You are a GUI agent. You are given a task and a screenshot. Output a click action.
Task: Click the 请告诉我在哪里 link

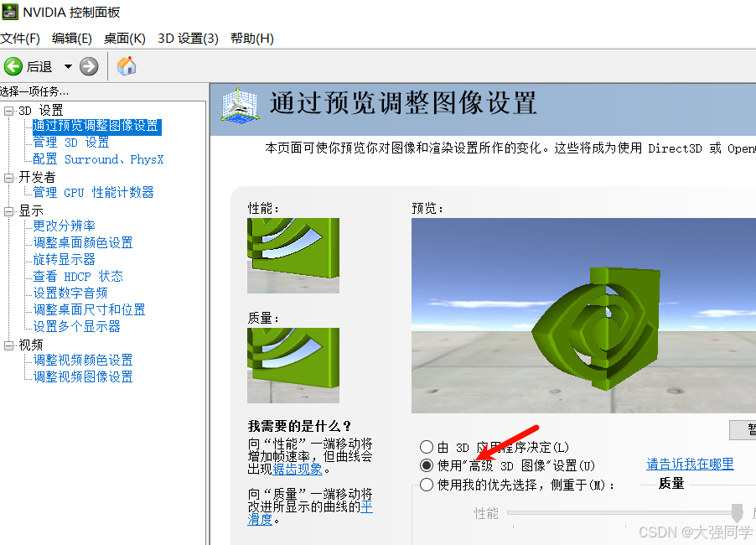(690, 464)
